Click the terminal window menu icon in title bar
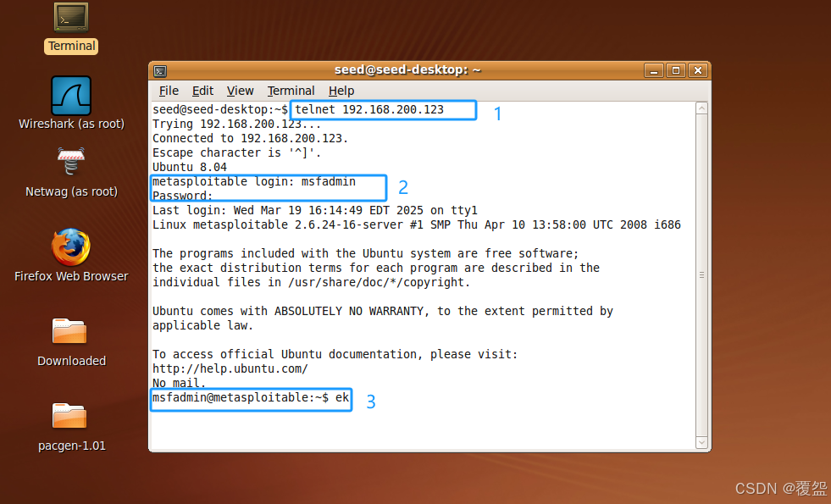 [x=160, y=70]
